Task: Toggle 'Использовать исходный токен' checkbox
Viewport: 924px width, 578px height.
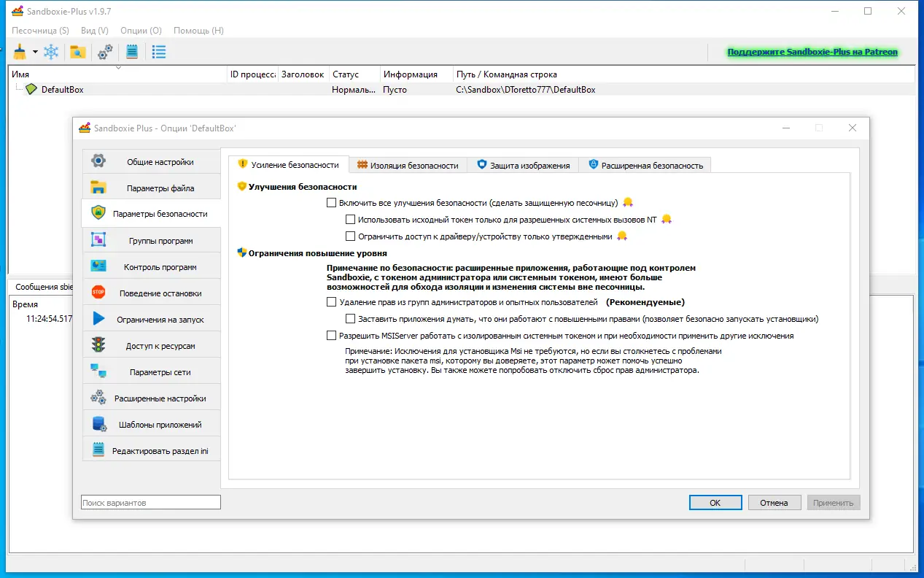Action: pyautogui.click(x=351, y=219)
